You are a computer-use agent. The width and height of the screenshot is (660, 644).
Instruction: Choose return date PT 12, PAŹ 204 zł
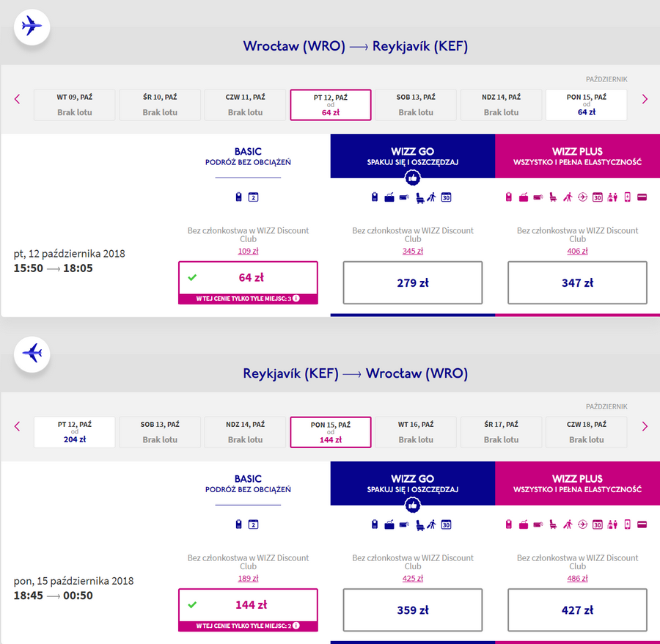(x=75, y=432)
